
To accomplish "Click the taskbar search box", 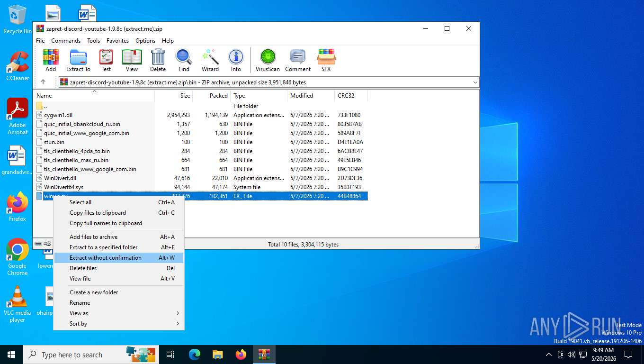I will (x=91, y=355).
